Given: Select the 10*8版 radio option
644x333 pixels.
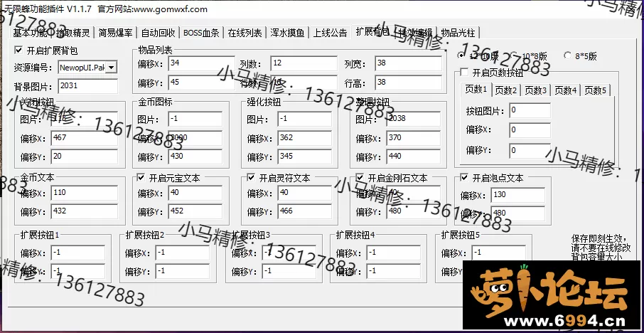Looking at the screenshot, I should tap(515, 55).
